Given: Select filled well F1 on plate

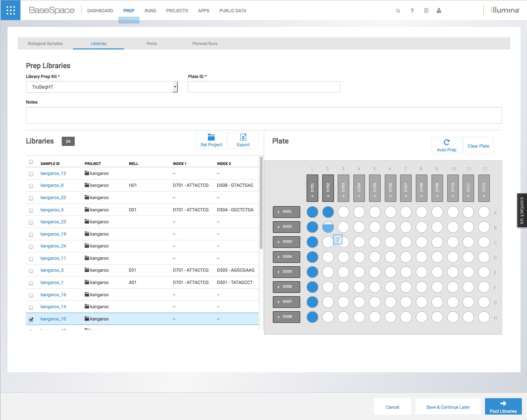Looking at the screenshot, I should [312, 287].
